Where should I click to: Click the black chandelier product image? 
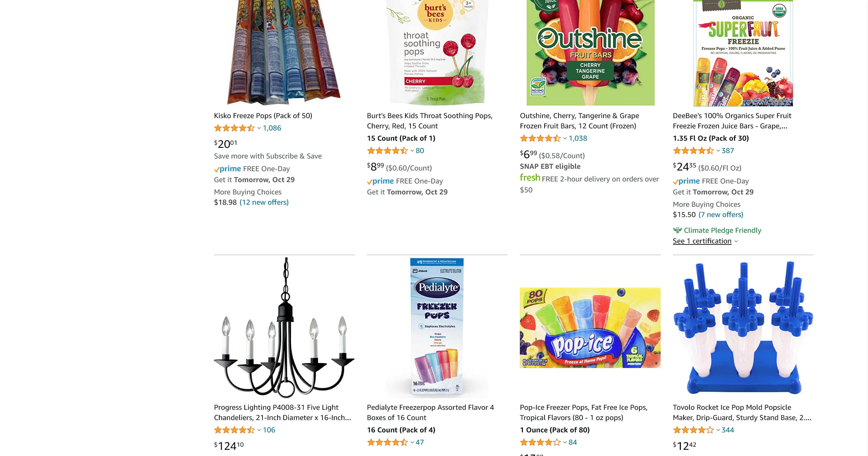tap(284, 328)
